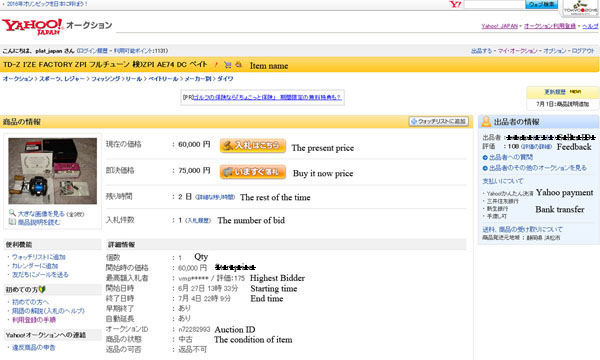Image resolution: width=600 pixels, height=360 pixels.
Task: Select the Fishing breadcrumb category
Action: [x=105, y=79]
